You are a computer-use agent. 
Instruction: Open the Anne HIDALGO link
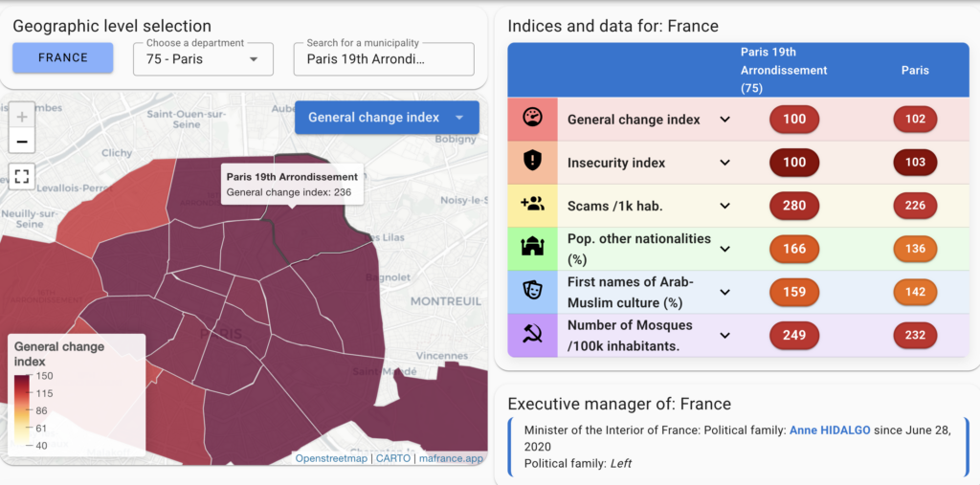tap(829, 430)
